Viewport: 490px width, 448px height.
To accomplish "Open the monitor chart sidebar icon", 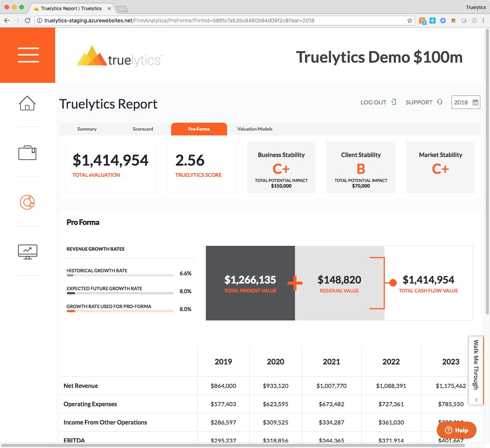I will click(x=28, y=252).
